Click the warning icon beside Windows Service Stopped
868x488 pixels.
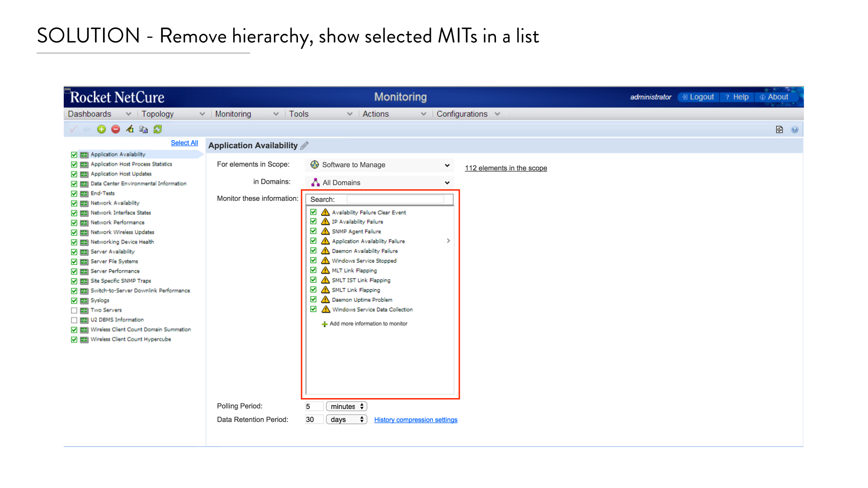coord(325,260)
